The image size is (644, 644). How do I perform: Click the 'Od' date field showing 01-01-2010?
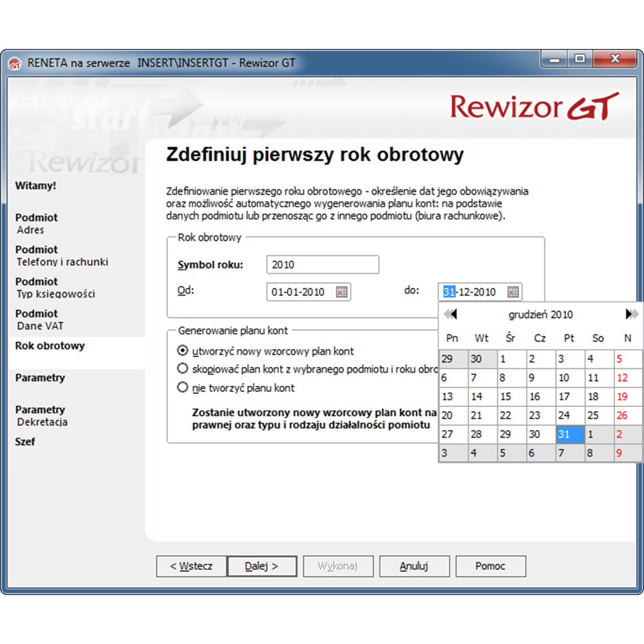tap(301, 292)
